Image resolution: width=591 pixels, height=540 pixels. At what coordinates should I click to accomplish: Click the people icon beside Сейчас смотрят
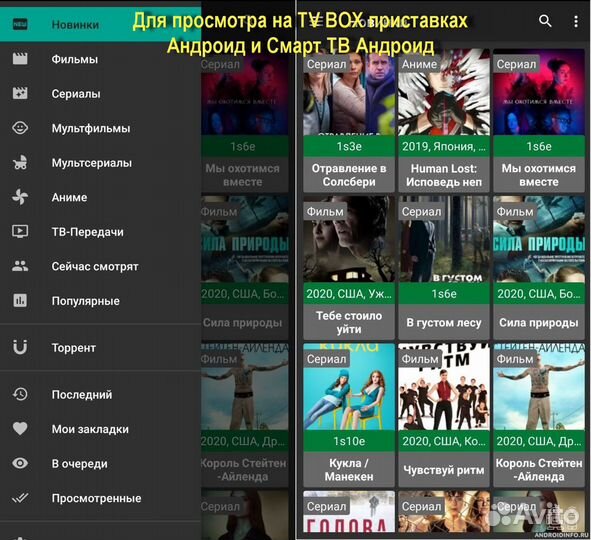point(20,266)
